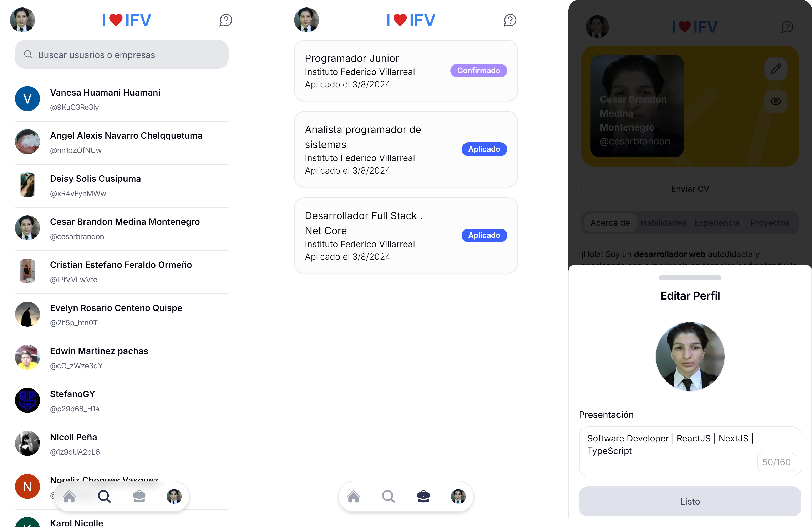
Task: Edit the Presentación text area
Action: 690,451
